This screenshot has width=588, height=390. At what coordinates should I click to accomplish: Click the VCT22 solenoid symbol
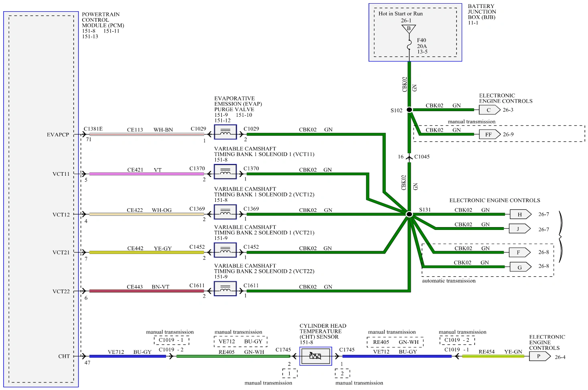225,288
